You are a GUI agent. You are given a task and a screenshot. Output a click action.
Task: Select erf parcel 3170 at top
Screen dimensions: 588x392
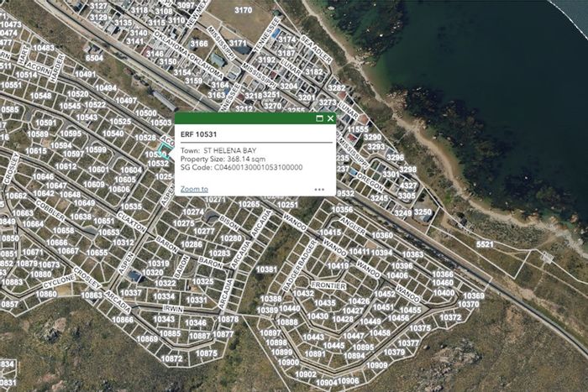(x=243, y=10)
